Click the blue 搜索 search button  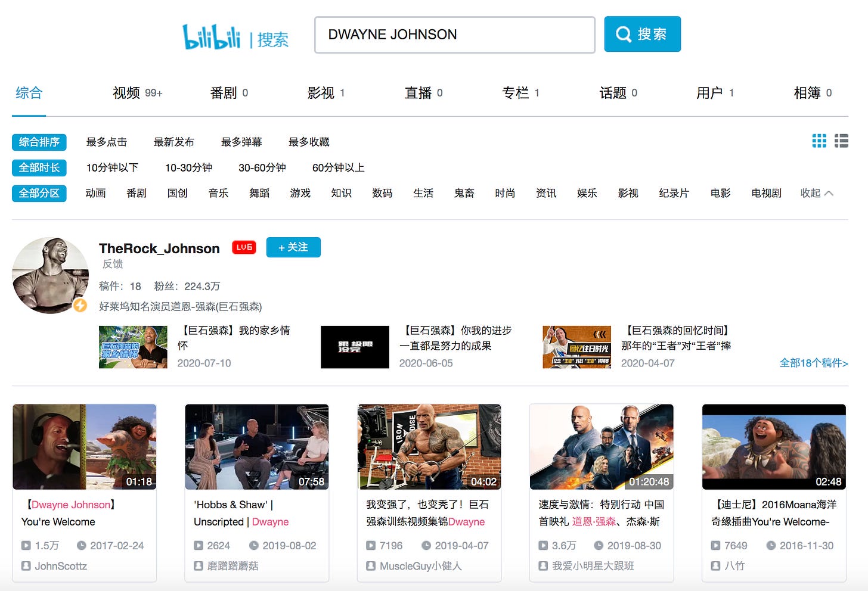(x=642, y=35)
